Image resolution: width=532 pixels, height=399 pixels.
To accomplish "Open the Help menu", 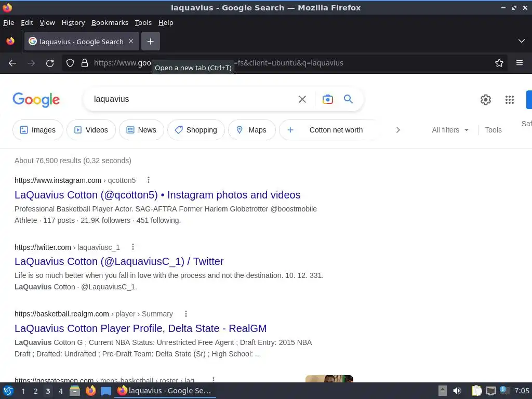I will tap(166, 23).
